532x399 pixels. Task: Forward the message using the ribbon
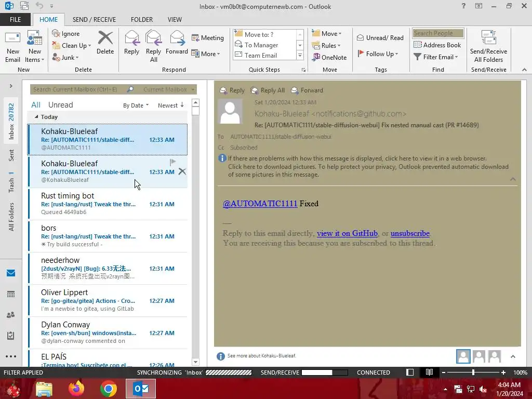[177, 43]
